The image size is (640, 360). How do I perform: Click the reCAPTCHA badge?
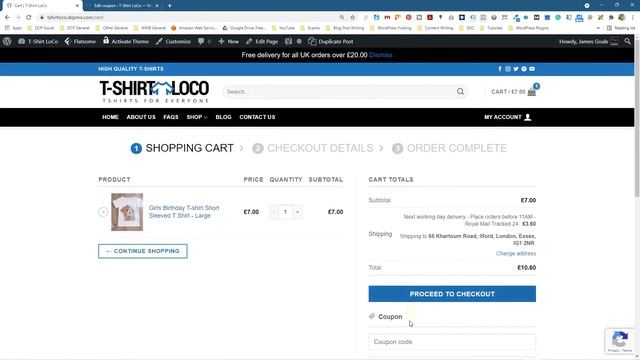click(x=620, y=340)
